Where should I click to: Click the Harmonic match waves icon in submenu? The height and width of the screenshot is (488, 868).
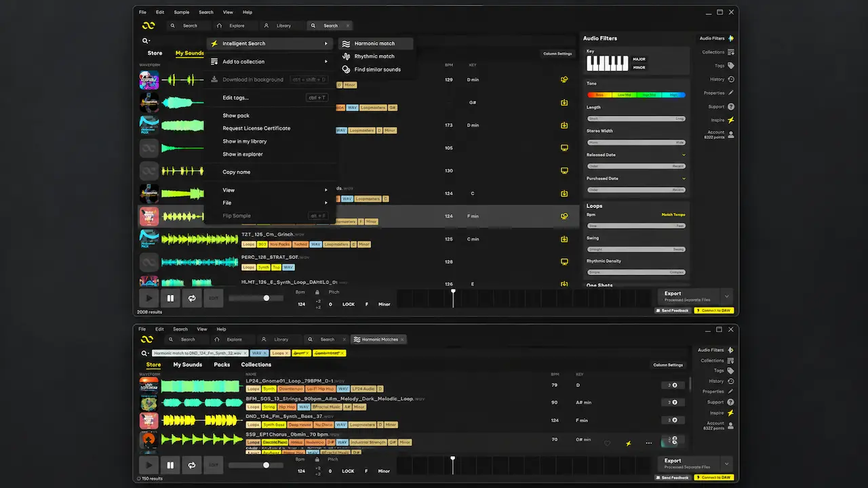[x=346, y=43]
